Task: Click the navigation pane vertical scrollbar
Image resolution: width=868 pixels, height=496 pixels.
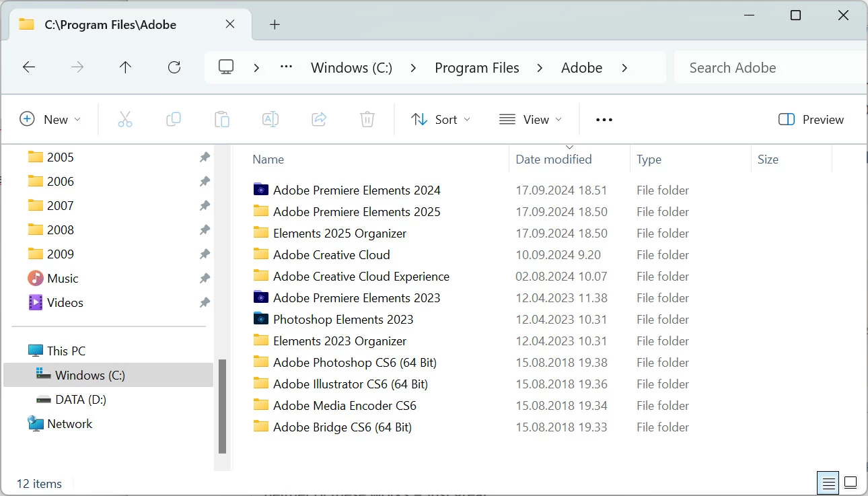Action: (x=222, y=406)
